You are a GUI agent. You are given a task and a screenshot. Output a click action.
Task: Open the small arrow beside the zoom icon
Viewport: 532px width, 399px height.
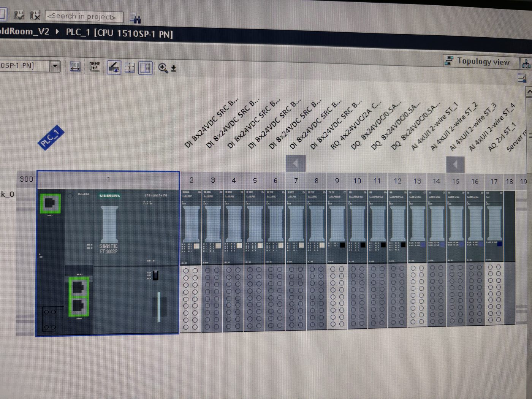point(174,69)
